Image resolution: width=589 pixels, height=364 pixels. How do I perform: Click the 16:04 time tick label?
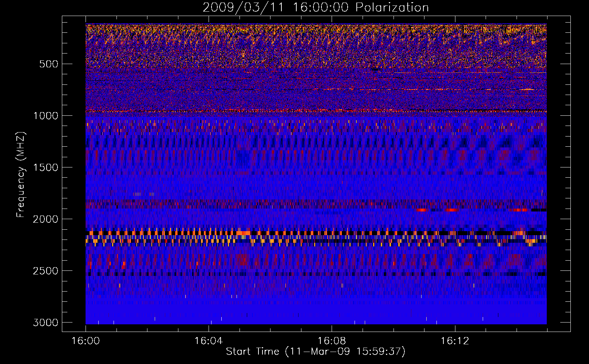point(209,341)
